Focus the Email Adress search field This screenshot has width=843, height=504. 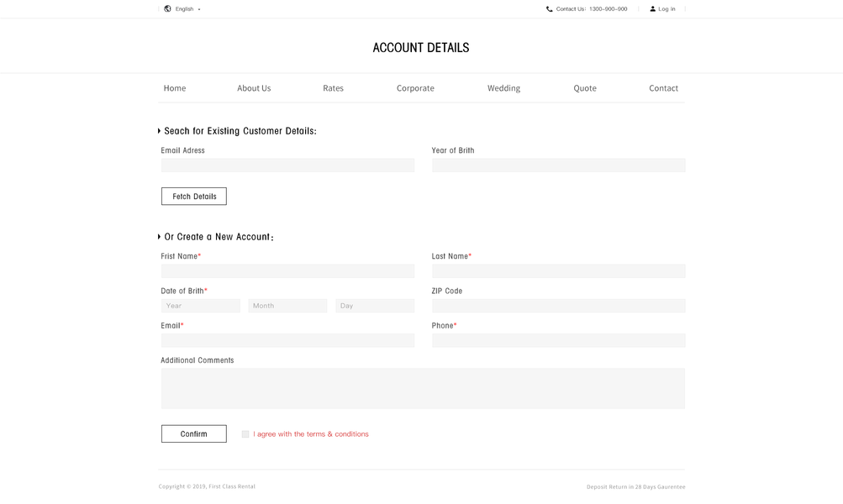pyautogui.click(x=287, y=165)
